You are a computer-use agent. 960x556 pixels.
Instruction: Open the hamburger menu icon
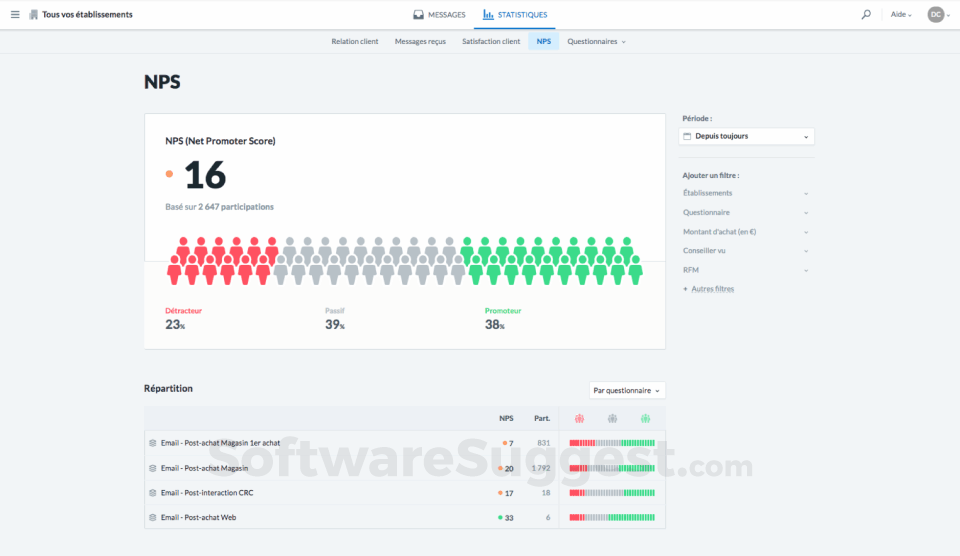coord(15,14)
